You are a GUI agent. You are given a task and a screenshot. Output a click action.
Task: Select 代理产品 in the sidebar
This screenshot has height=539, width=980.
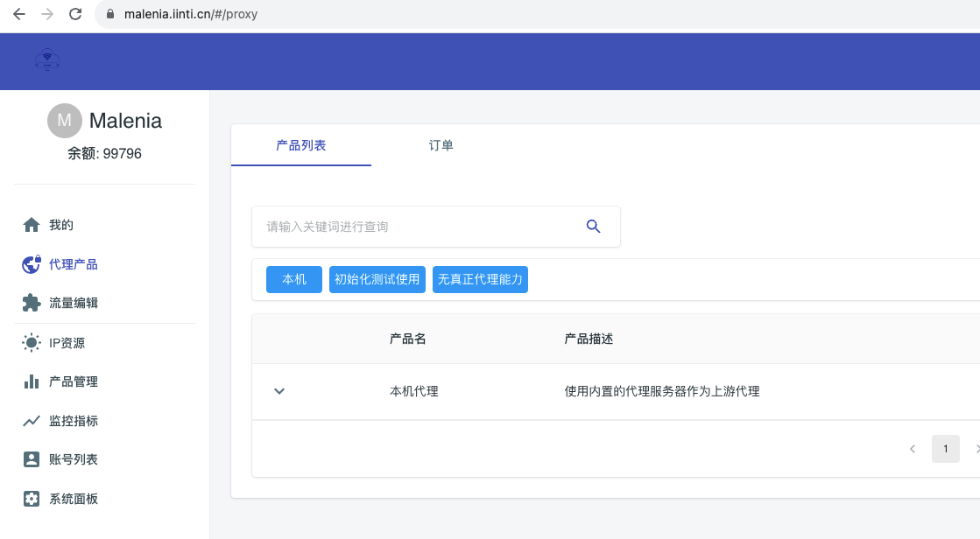(x=71, y=263)
